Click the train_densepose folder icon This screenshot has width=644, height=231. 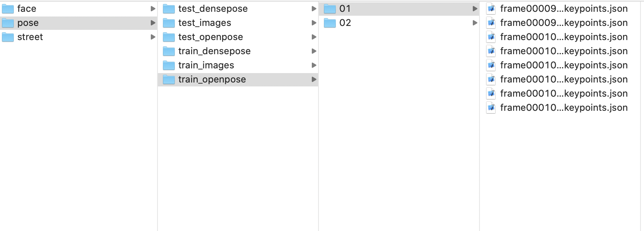click(x=168, y=51)
